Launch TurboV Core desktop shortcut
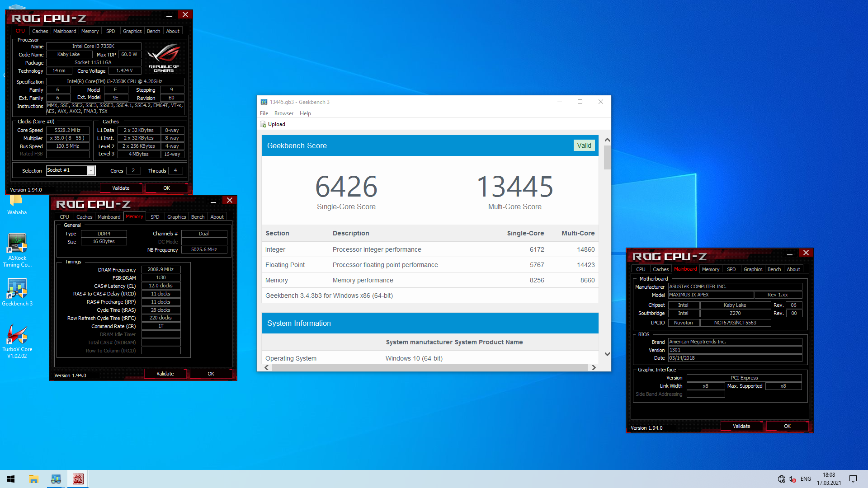868x488 pixels. coord(17,341)
